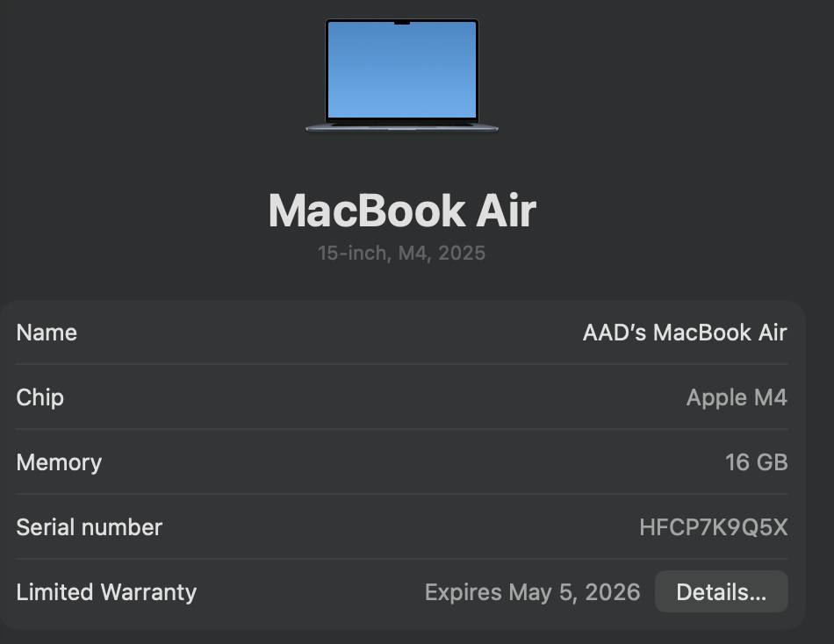Viewport: 834px width, 644px height.
Task: Click the Chip row label
Action: coord(40,397)
